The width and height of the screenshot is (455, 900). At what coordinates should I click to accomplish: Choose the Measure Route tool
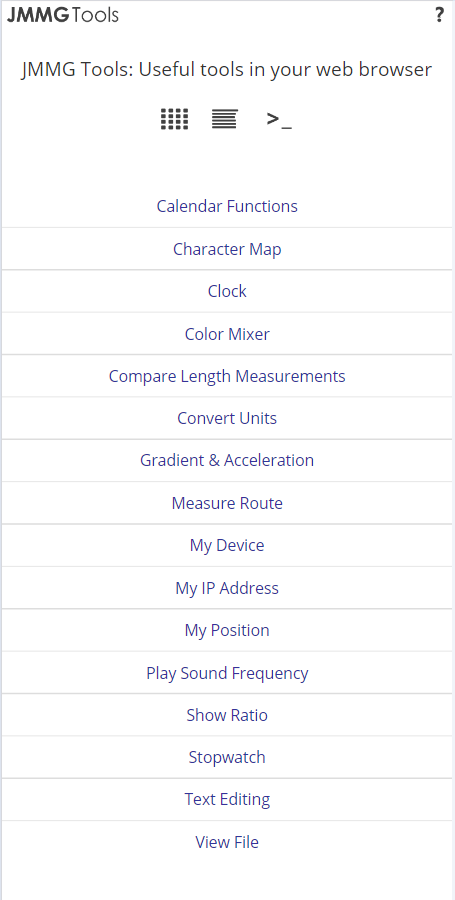(x=227, y=503)
